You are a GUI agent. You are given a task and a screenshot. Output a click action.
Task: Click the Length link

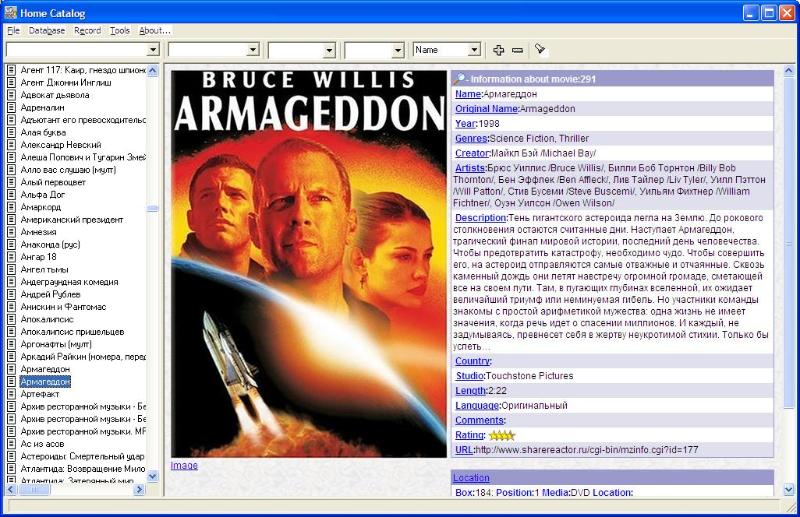(x=470, y=390)
